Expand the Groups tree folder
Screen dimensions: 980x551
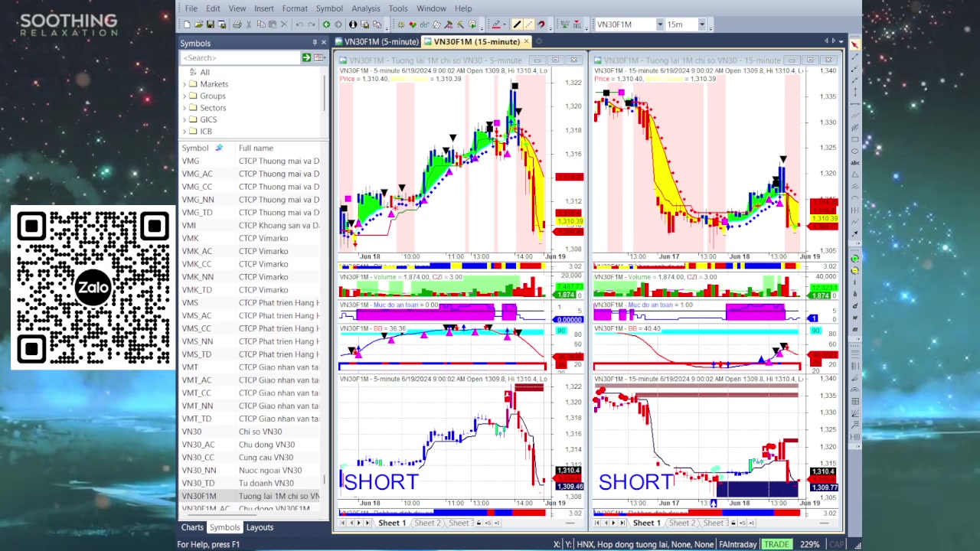coord(185,96)
